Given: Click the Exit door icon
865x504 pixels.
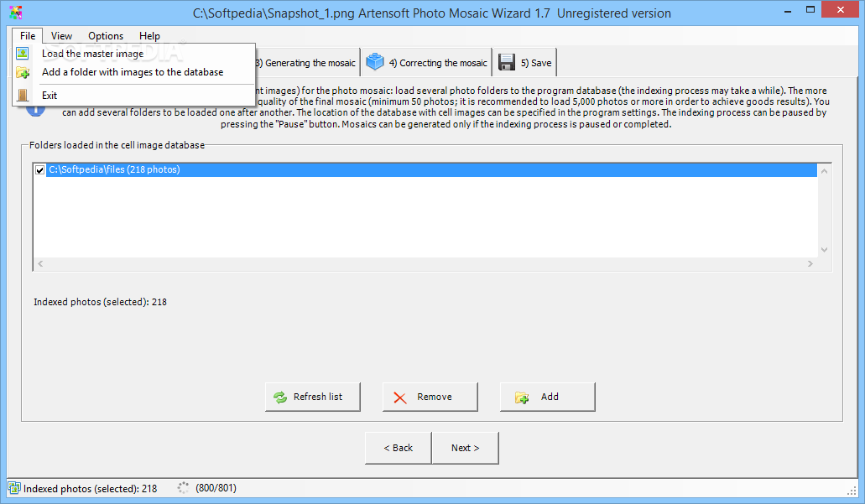Looking at the screenshot, I should point(23,96).
